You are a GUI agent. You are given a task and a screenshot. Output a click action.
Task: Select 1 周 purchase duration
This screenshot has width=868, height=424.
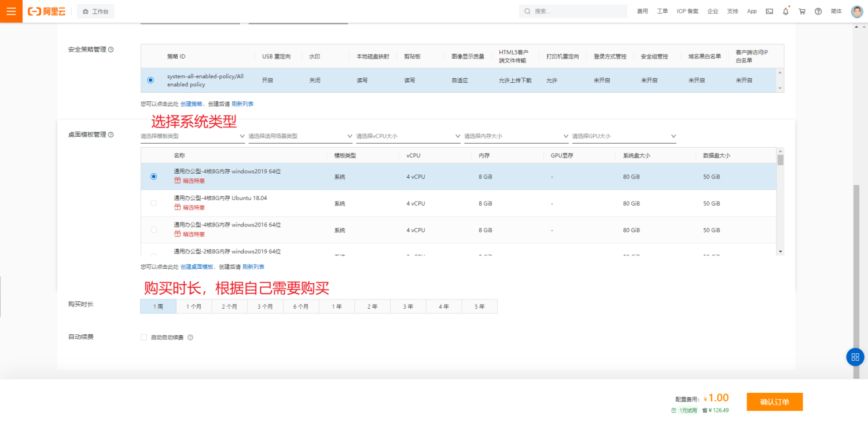(158, 306)
